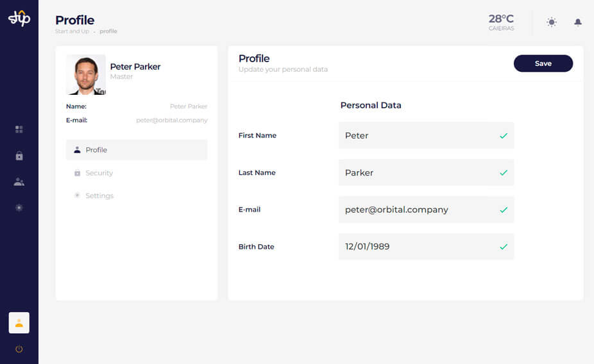This screenshot has width=594, height=364.
Task: Click the power logout icon
Action: point(19,349)
